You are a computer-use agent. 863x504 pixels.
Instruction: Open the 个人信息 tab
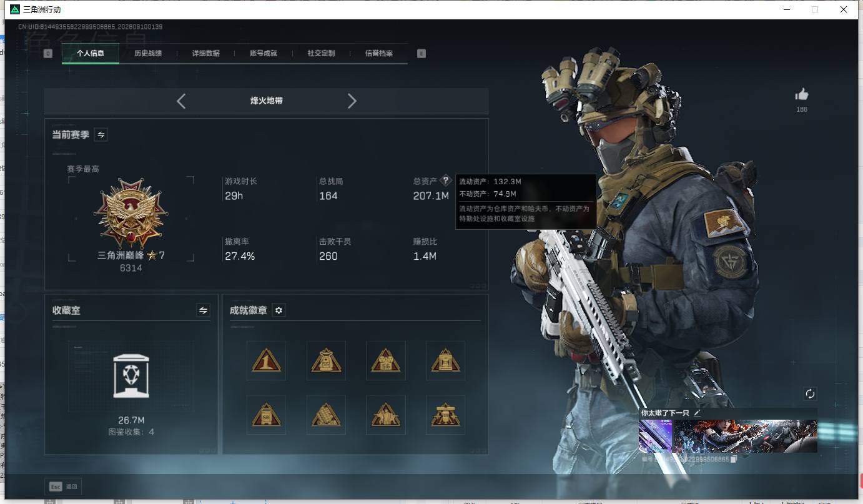click(x=91, y=53)
